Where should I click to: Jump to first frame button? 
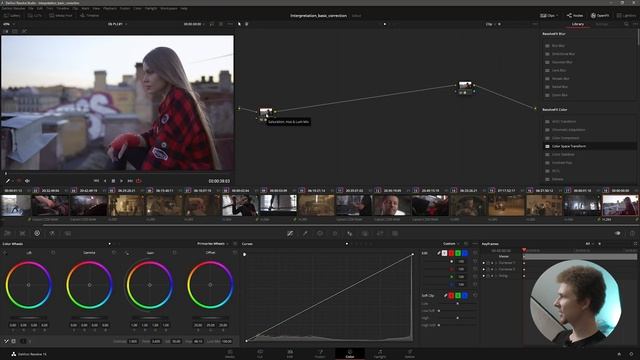click(x=96, y=181)
